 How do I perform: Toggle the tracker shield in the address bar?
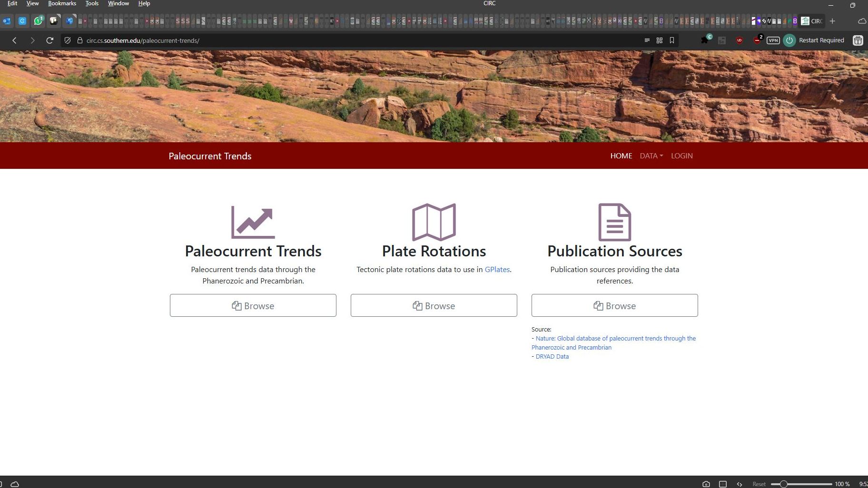click(68, 40)
